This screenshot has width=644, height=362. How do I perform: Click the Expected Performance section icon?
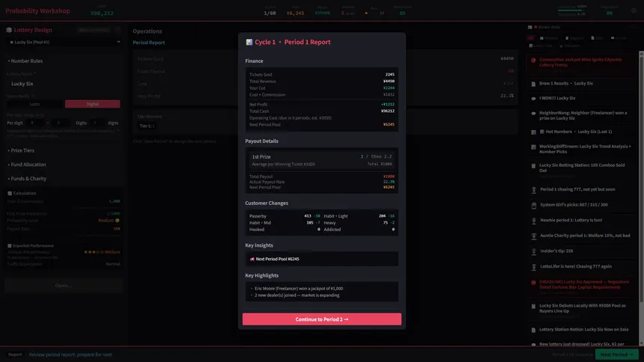pyautogui.click(x=10, y=246)
